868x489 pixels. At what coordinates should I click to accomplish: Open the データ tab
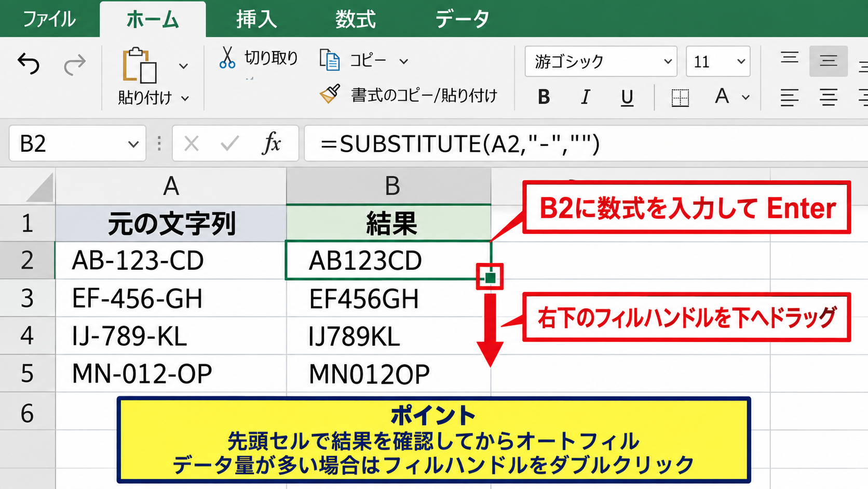462,19
